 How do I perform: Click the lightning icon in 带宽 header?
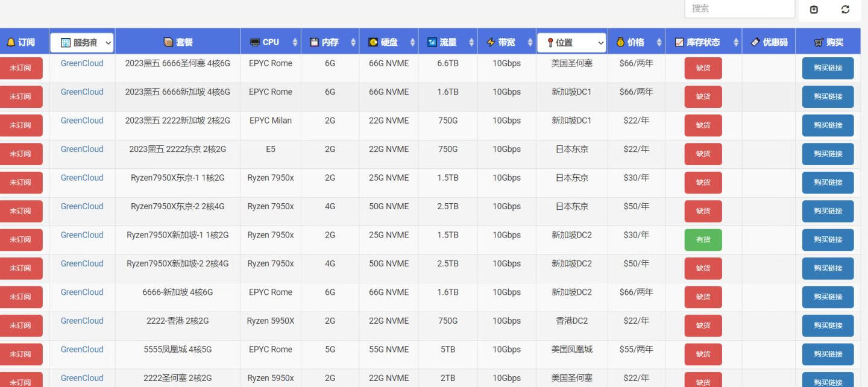[x=491, y=42]
